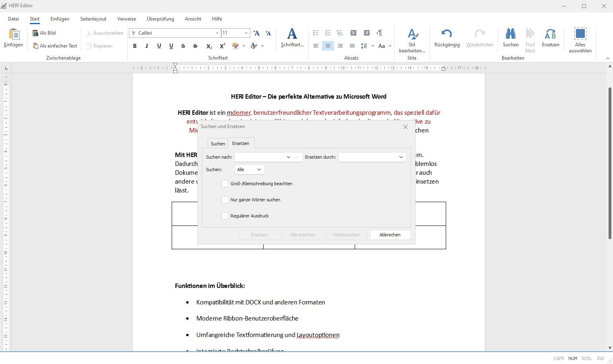This screenshot has height=364, width=613.
Task: Open the Datei menu
Action: point(13,19)
